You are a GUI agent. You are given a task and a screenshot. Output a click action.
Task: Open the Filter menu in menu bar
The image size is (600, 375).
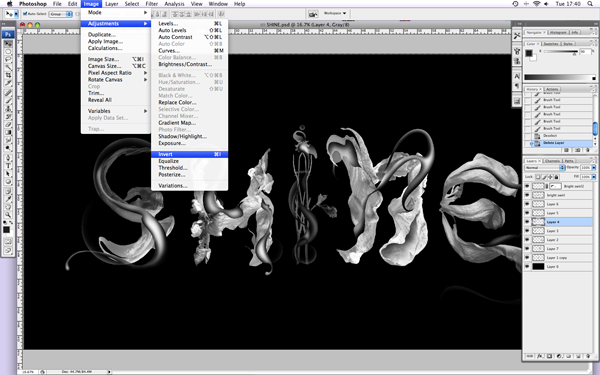[152, 4]
